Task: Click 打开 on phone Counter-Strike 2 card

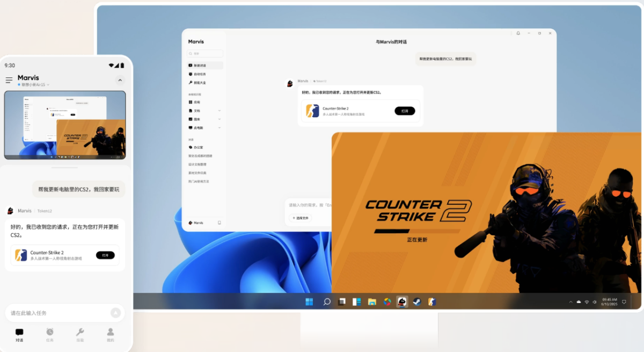Action: (x=105, y=255)
